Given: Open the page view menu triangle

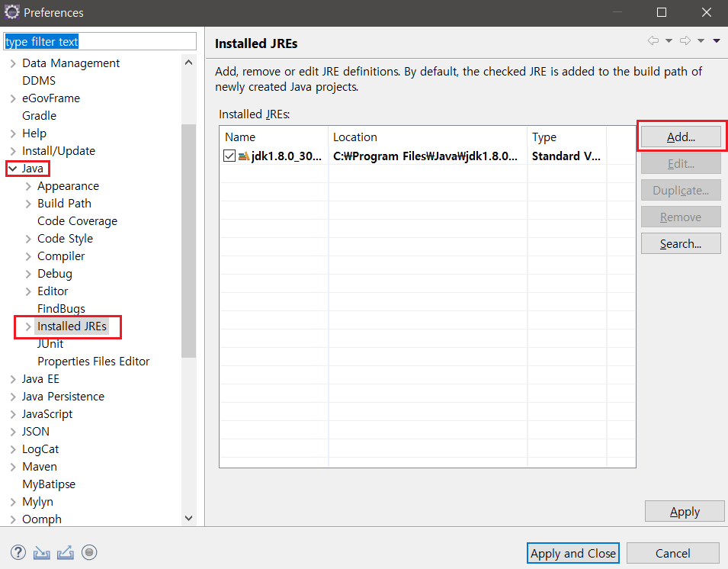Looking at the screenshot, I should [x=717, y=41].
